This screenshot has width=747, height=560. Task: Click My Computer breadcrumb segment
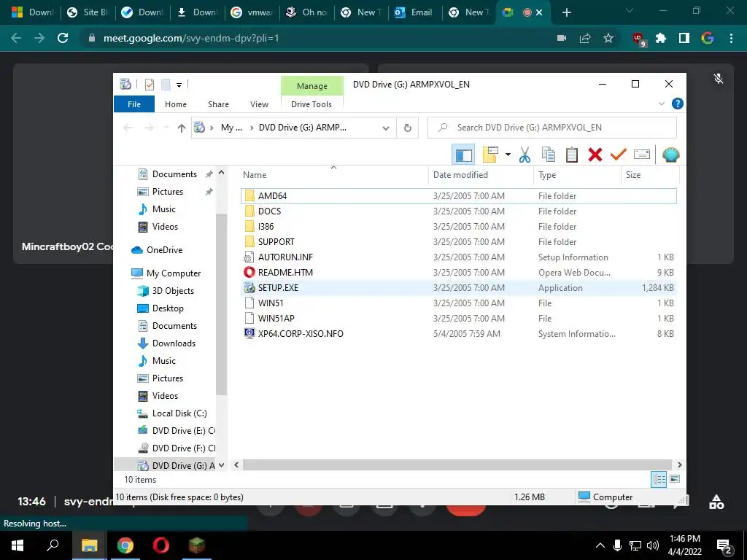click(231, 128)
